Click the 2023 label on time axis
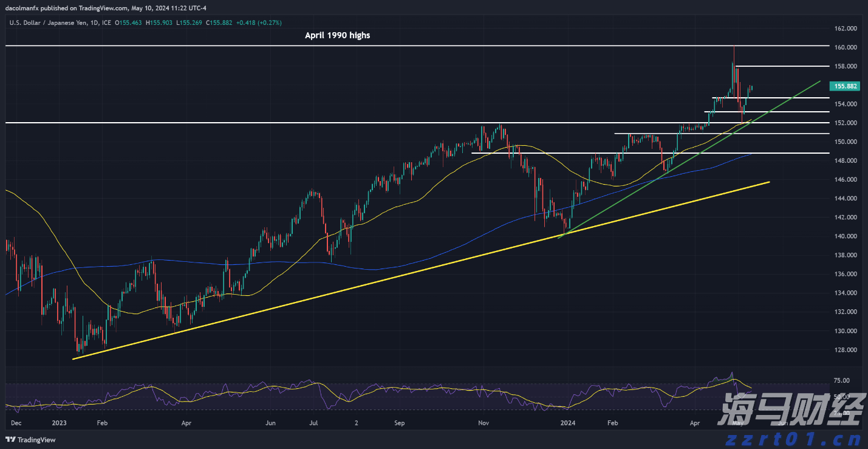 pyautogui.click(x=58, y=422)
